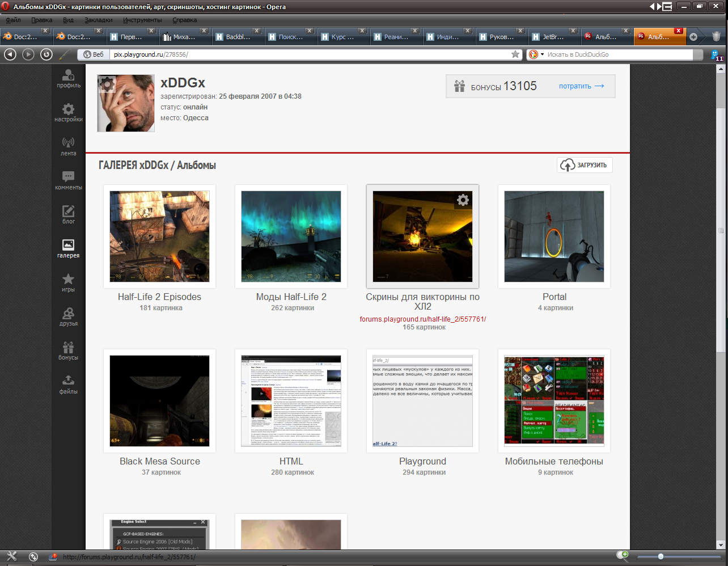The image size is (728, 566).
Task: Click the 13105 bonus count
Action: [x=520, y=86]
